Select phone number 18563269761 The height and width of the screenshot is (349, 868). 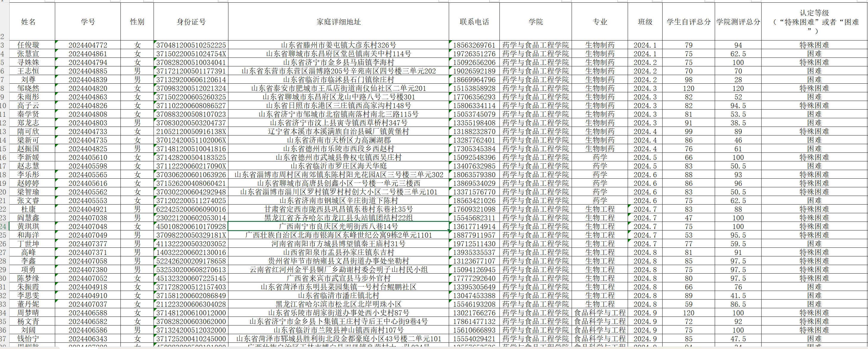[474, 45]
